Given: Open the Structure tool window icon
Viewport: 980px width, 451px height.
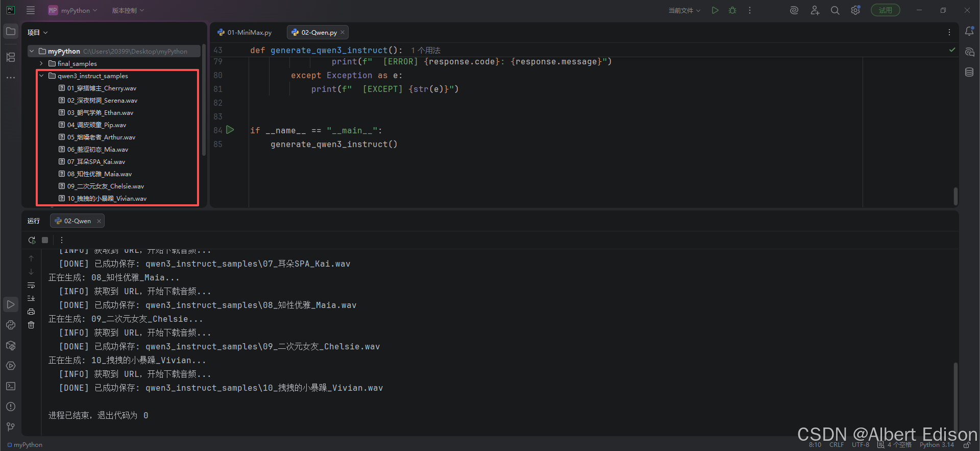Looking at the screenshot, I should (10, 57).
